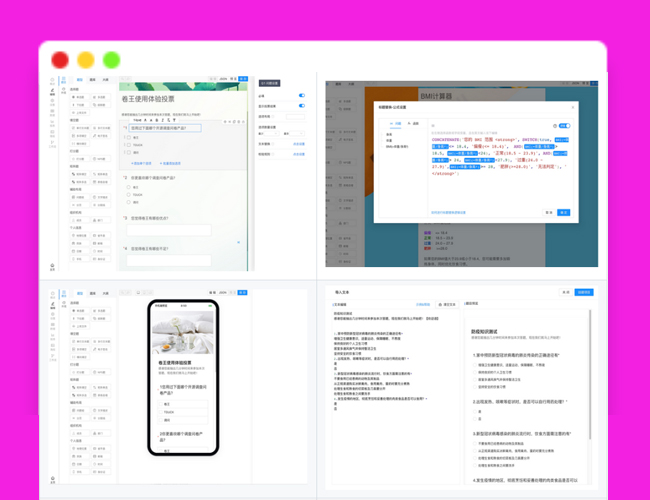Open the edit pencil icon in top-left sidebar

(x=52, y=90)
